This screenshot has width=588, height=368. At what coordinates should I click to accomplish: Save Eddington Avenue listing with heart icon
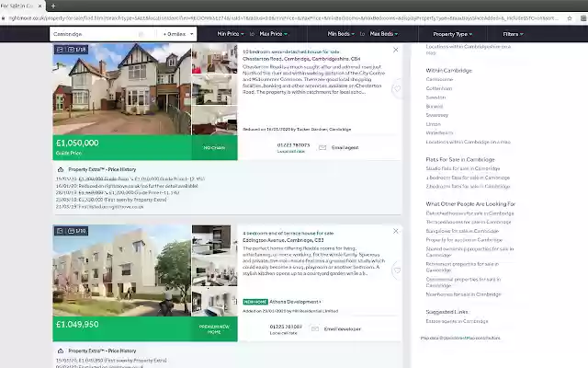pos(397,270)
